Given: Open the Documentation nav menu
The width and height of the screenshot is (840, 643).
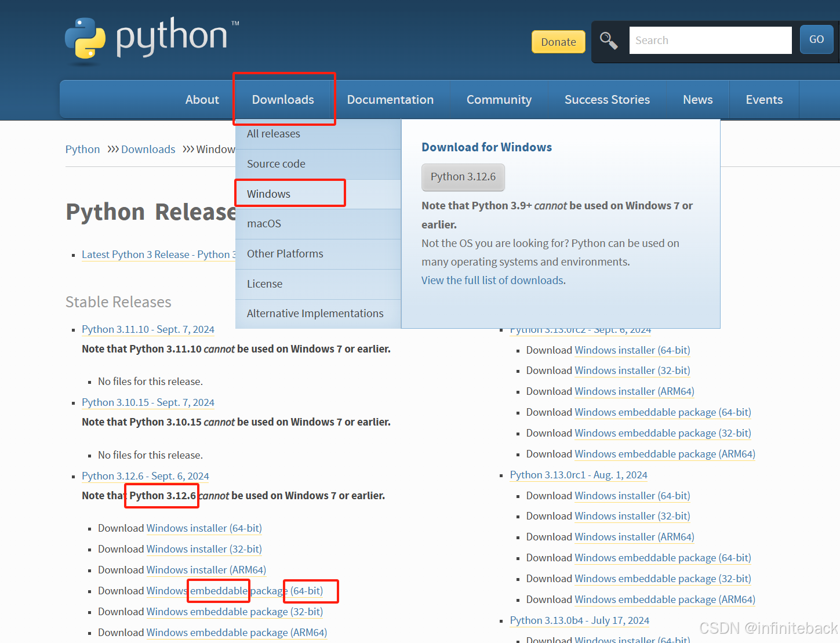Looking at the screenshot, I should point(390,100).
